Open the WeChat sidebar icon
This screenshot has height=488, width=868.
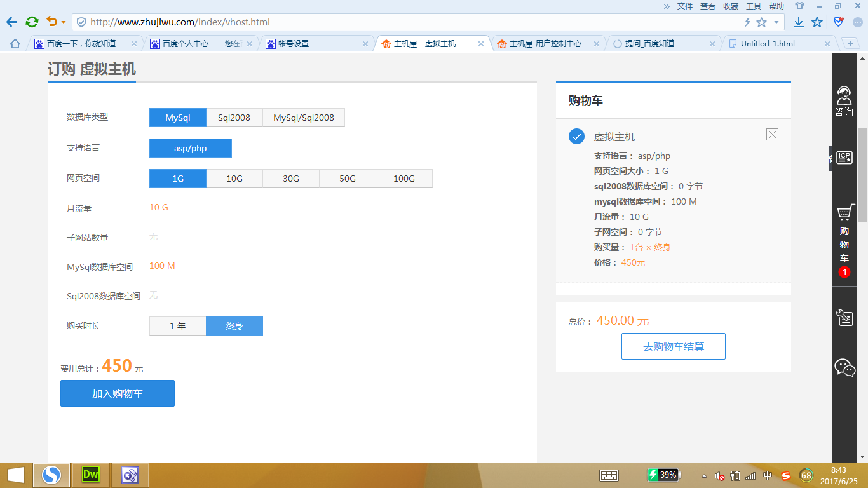click(844, 367)
